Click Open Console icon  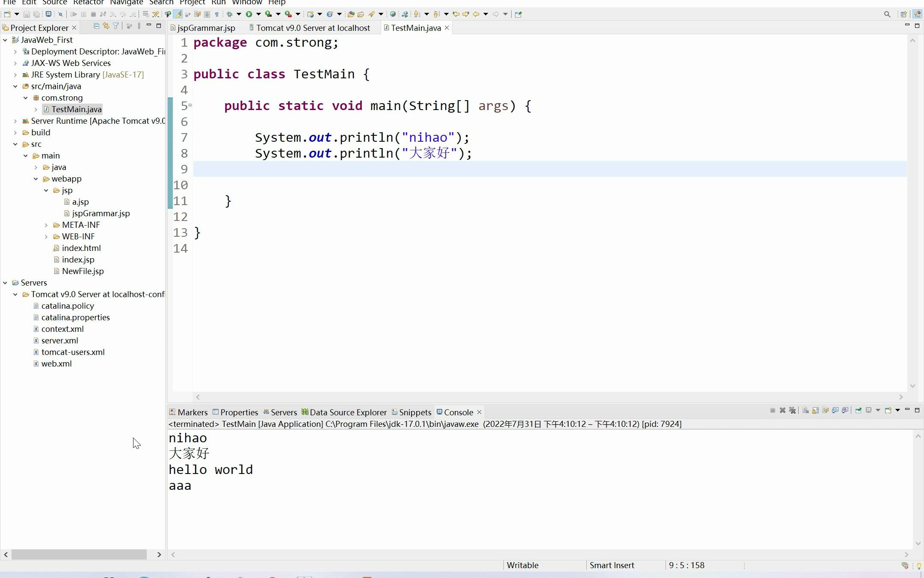point(888,410)
